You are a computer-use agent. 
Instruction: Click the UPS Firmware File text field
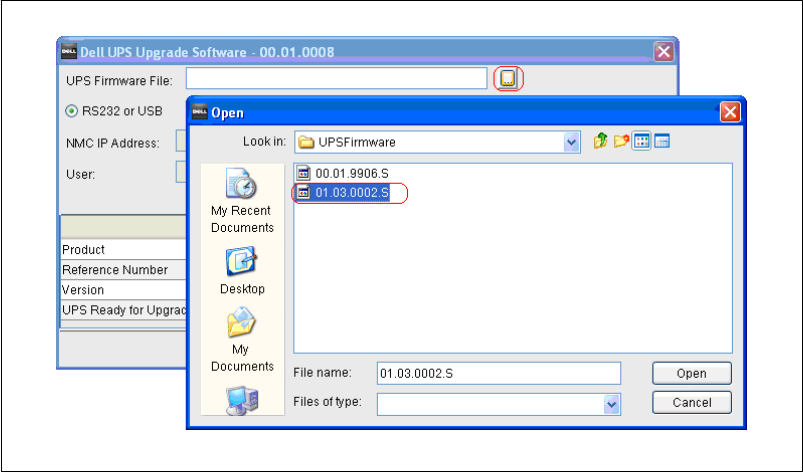pos(336,78)
